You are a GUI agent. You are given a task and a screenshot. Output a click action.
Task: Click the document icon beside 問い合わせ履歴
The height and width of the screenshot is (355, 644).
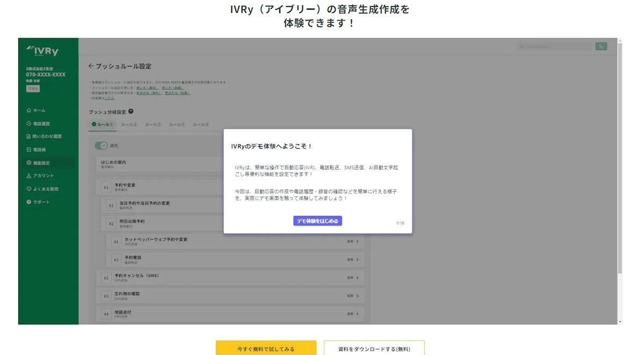(x=28, y=136)
